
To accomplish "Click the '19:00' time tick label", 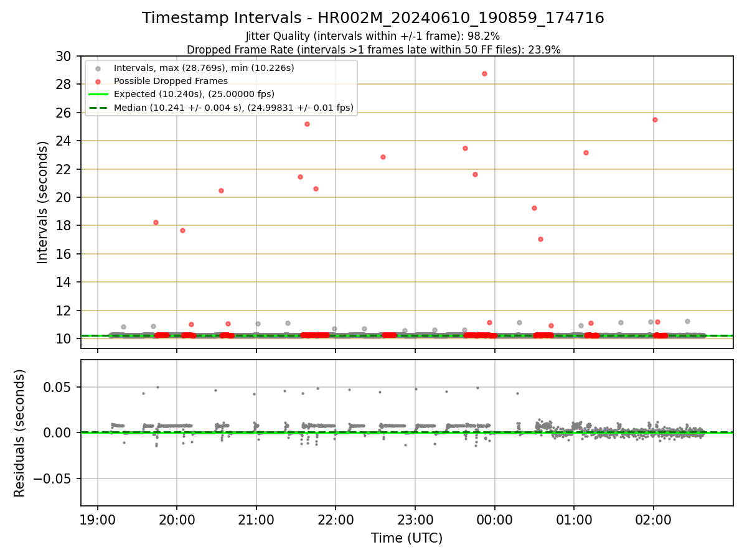I will [x=97, y=519].
